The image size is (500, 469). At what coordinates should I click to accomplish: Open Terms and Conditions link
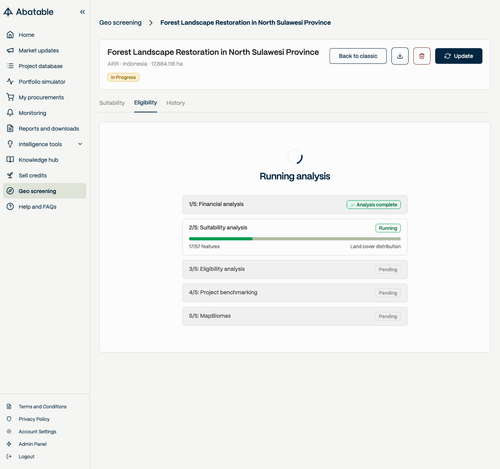[x=43, y=407]
